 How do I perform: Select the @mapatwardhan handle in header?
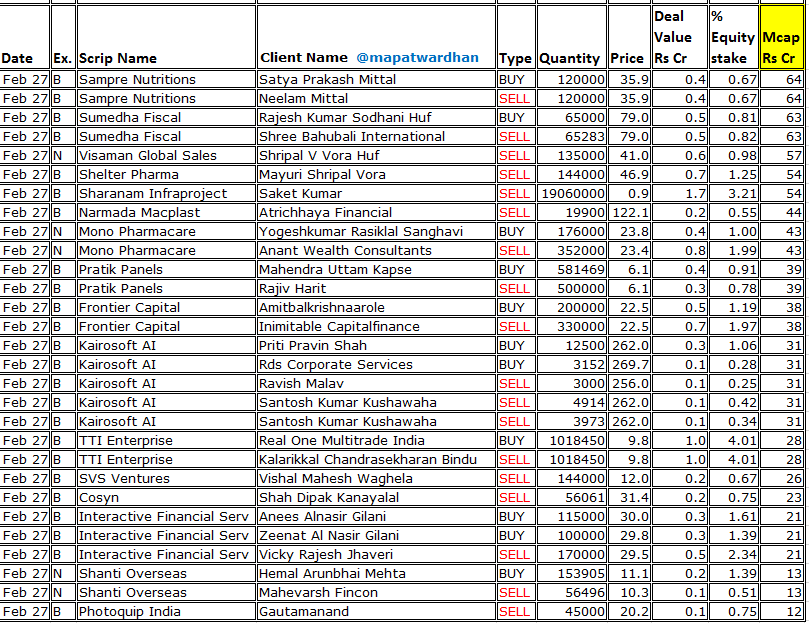pyautogui.click(x=417, y=57)
